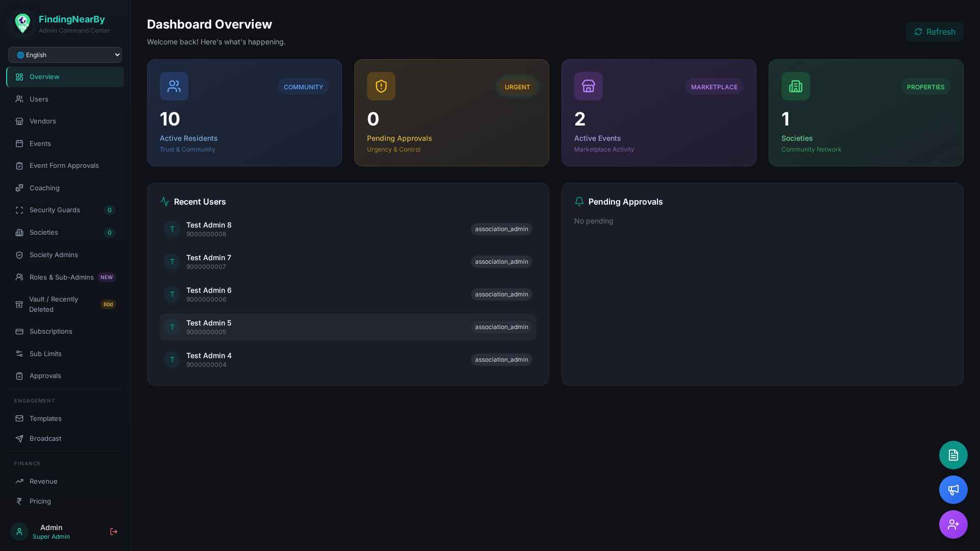Click the blue megaphone floating button

pyautogui.click(x=953, y=490)
